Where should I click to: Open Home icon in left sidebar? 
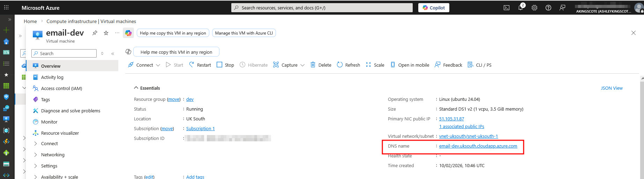click(x=6, y=41)
